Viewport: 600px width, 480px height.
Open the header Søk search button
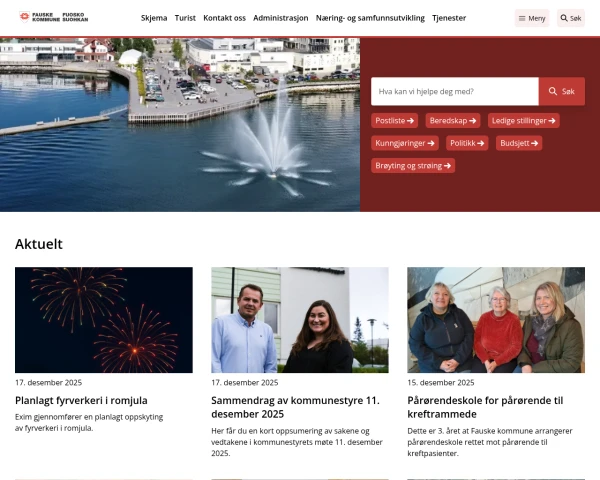click(x=571, y=18)
